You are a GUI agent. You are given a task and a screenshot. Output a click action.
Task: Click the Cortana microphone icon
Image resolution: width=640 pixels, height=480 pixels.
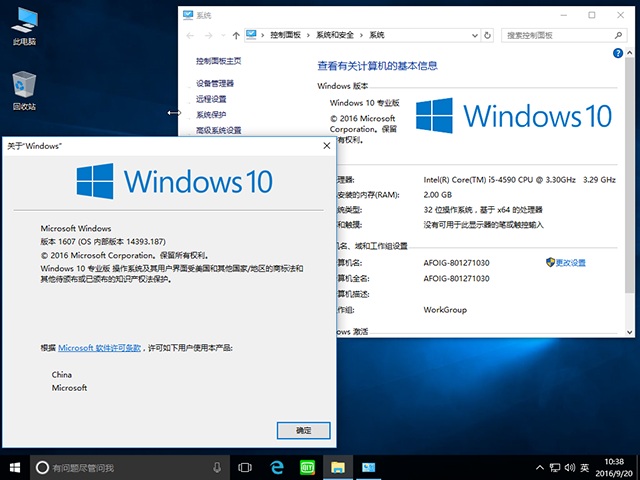pos(217,467)
